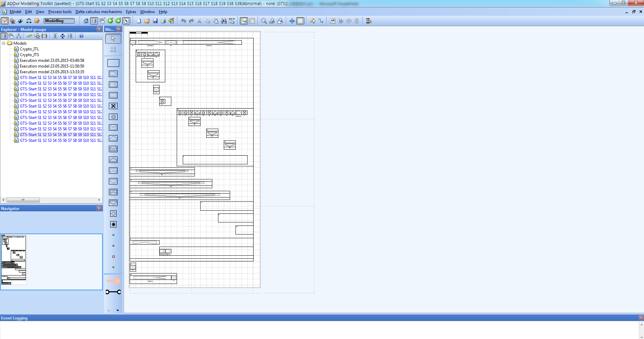Select the boxed circle element in palette

(x=113, y=117)
